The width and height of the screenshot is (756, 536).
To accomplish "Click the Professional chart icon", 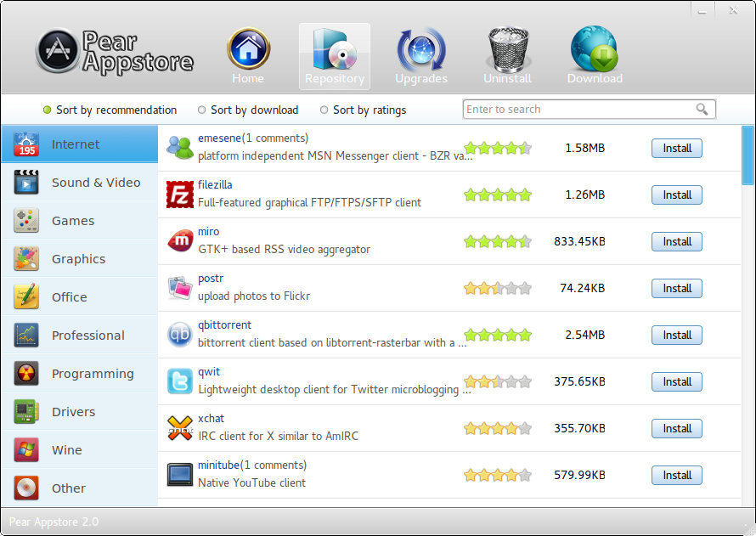I will click(26, 335).
